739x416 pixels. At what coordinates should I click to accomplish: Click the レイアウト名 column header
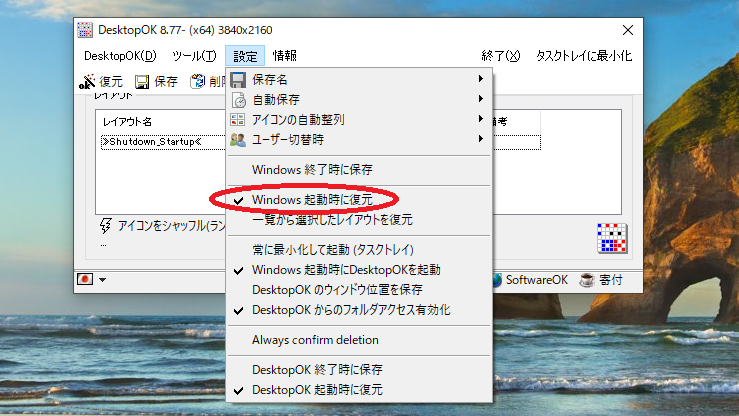pyautogui.click(x=127, y=122)
